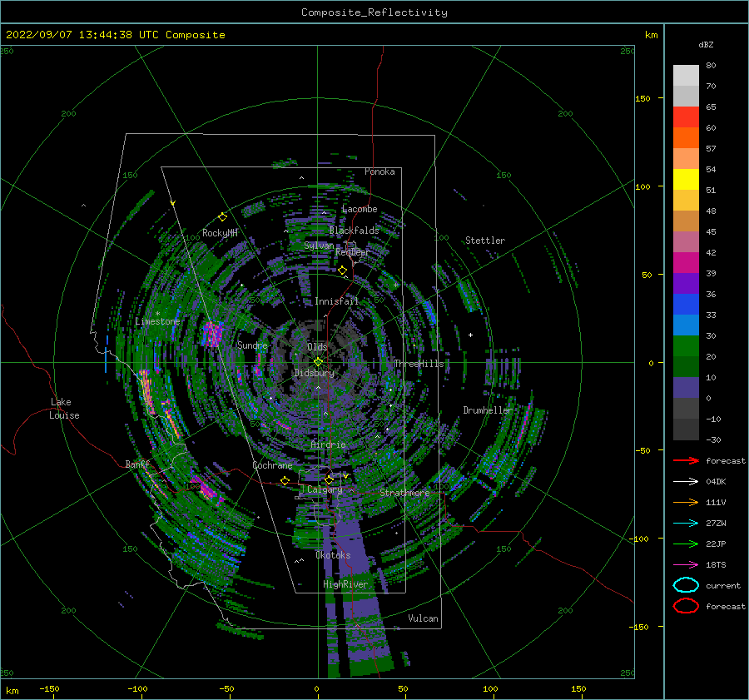The width and height of the screenshot is (749, 700).
Task: Click the Airdrie city label
Action: click(328, 444)
